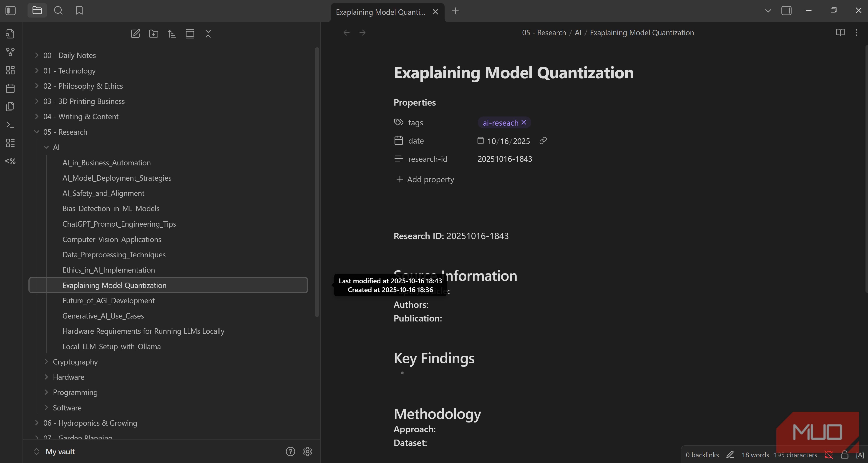The height and width of the screenshot is (463, 868).
Task: Toggle the right sidebar
Action: pos(786,11)
